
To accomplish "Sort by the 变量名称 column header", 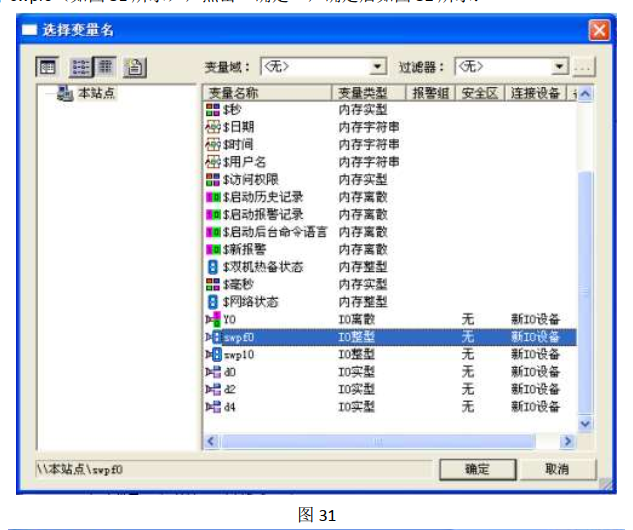I will point(267,92).
